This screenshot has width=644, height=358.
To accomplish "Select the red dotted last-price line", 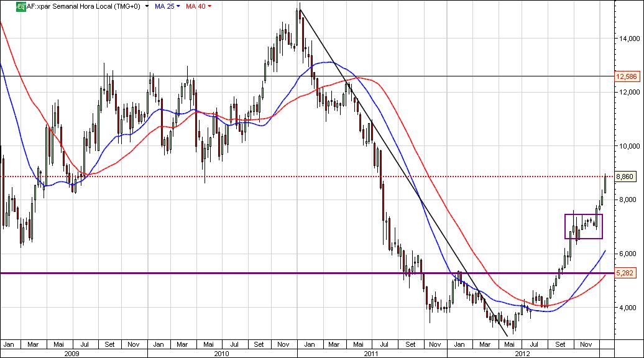I will [307, 177].
